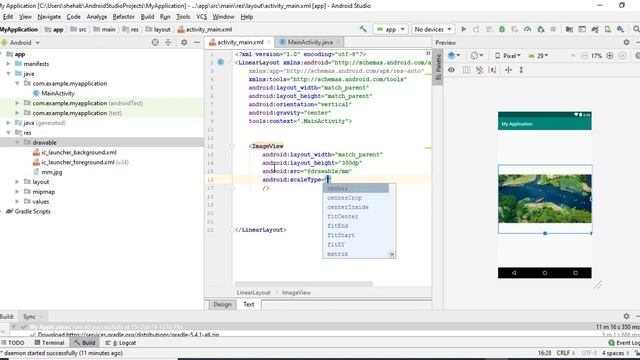Collapse the drawable folder
The image size is (640, 360).
17,142
